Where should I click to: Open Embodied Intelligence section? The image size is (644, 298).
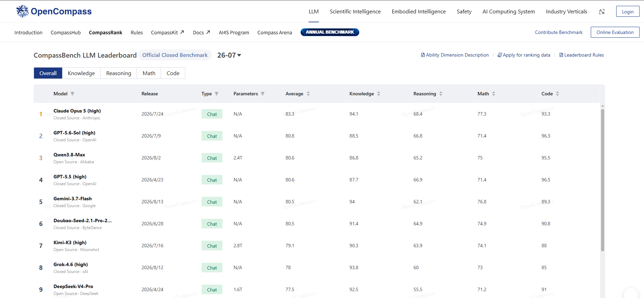(419, 11)
